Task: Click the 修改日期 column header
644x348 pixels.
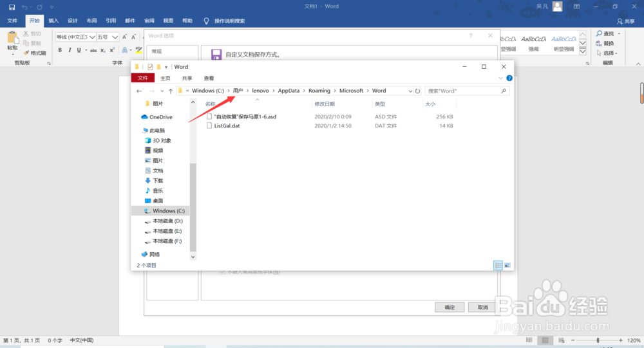Action: point(325,104)
